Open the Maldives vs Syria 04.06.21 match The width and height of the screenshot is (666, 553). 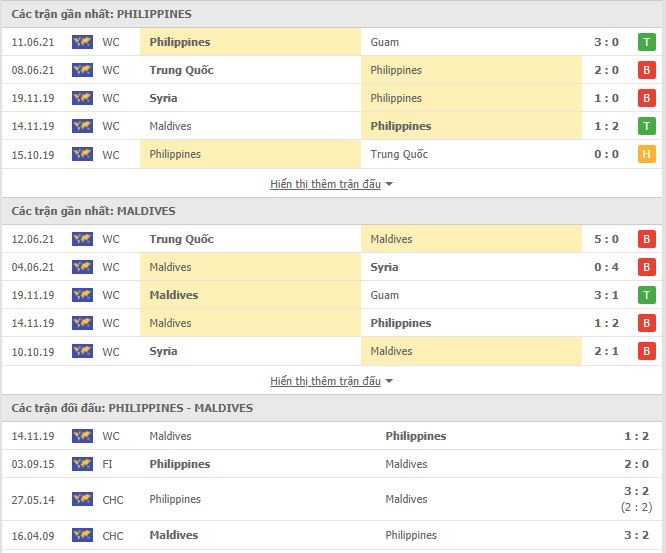(x=332, y=267)
